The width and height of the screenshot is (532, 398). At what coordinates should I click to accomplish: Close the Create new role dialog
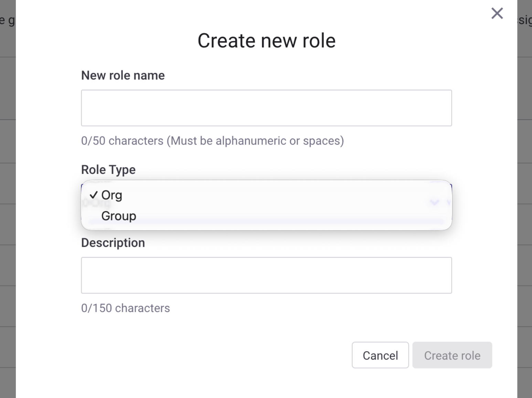(x=497, y=13)
